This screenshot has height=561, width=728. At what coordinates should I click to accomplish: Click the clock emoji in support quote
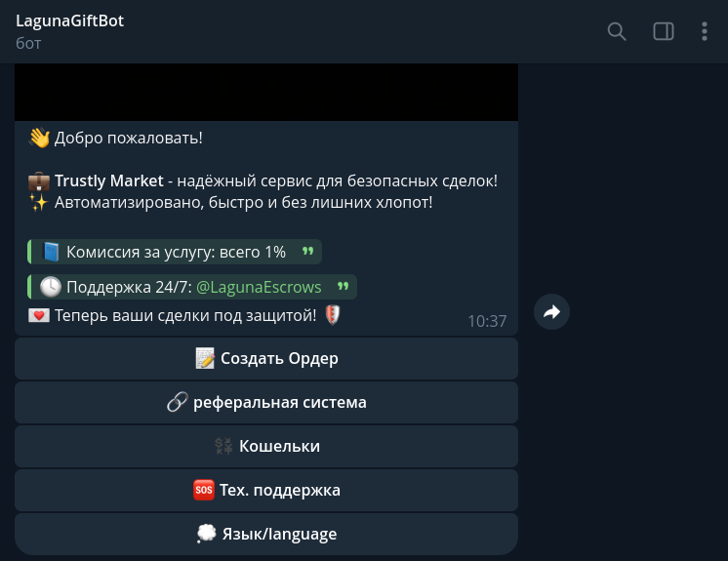[x=51, y=287]
